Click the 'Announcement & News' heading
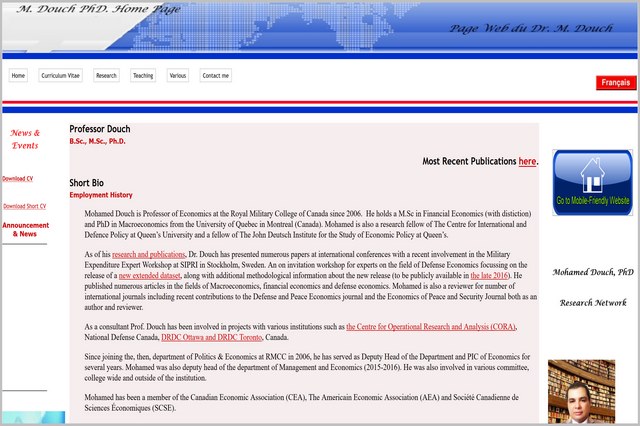Screen dimensions: 640x426 point(25,229)
